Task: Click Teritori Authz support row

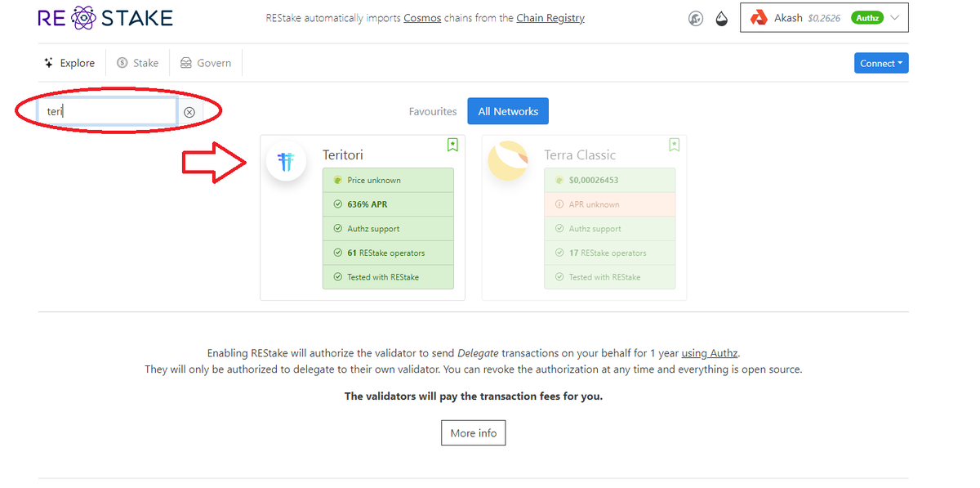Action: (x=388, y=229)
